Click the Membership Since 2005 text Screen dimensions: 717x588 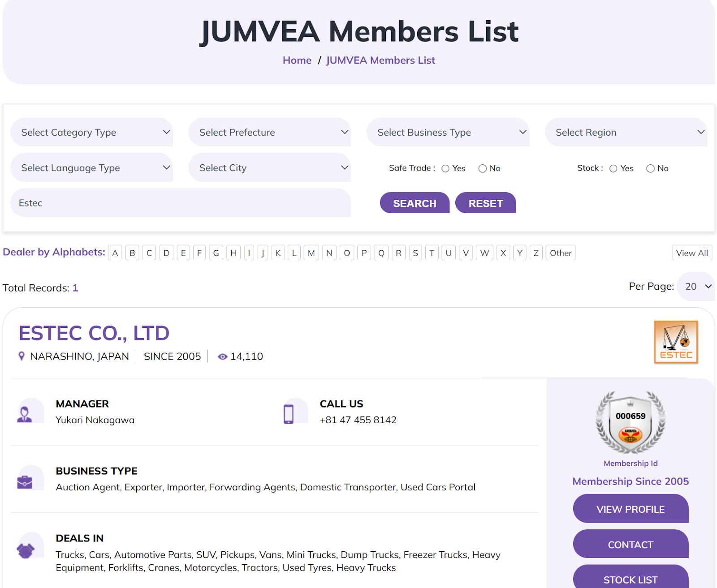(631, 481)
